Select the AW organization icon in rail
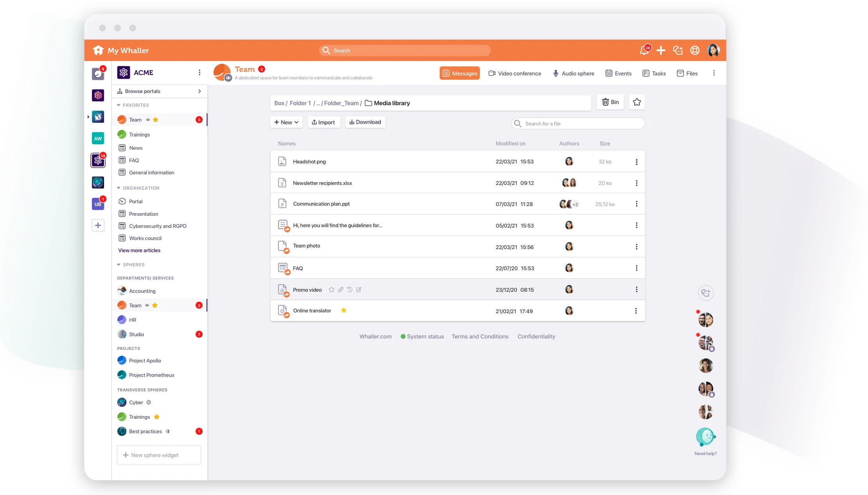The width and height of the screenshot is (868, 495). [x=98, y=138]
